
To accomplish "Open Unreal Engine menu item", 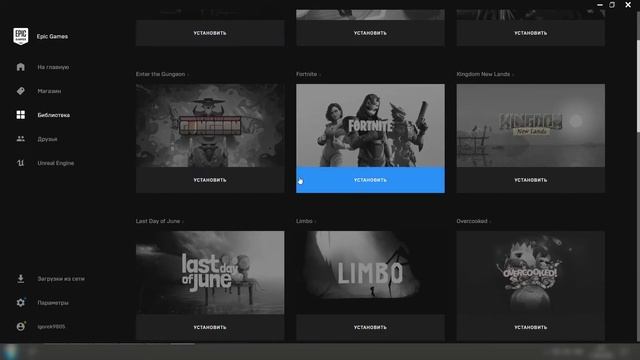I will (56, 163).
